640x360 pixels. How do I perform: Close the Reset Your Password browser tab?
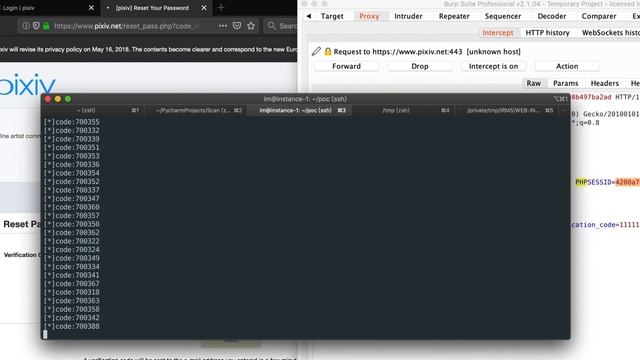point(204,8)
